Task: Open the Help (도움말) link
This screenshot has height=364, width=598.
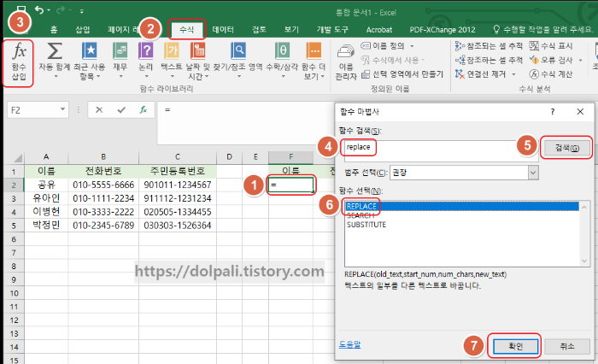Action: (x=349, y=344)
